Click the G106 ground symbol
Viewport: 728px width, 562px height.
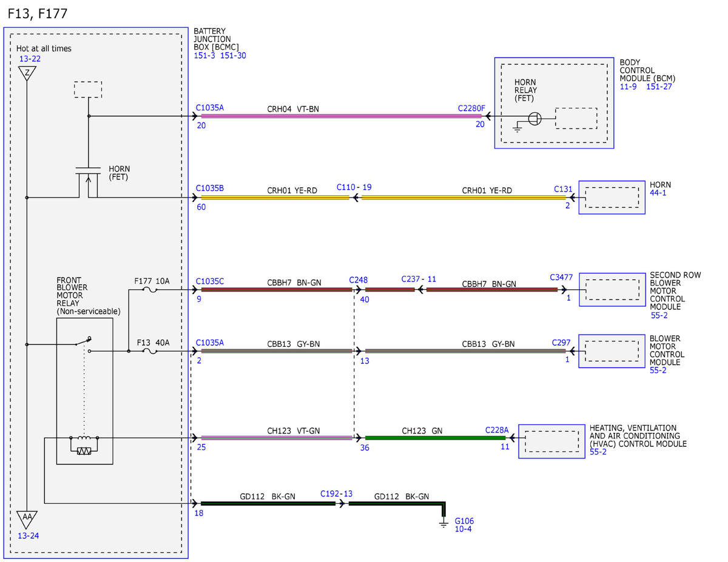(x=443, y=523)
